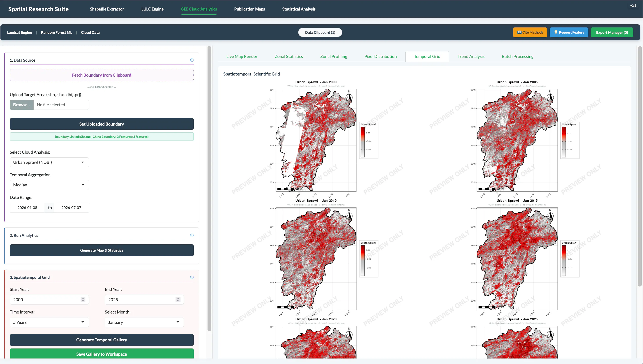Click Save Gallery to Workspace

pos(102,354)
